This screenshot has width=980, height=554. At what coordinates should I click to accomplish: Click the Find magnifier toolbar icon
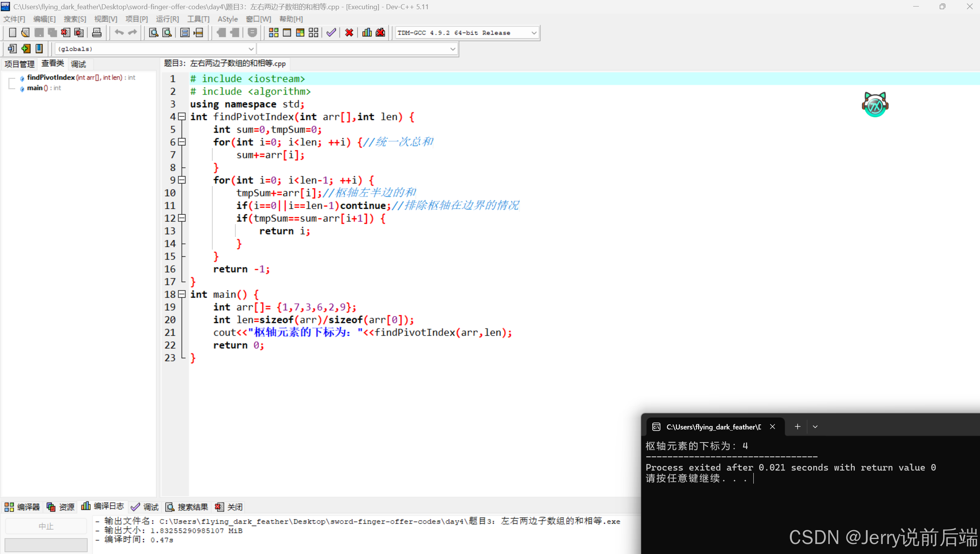click(154, 33)
